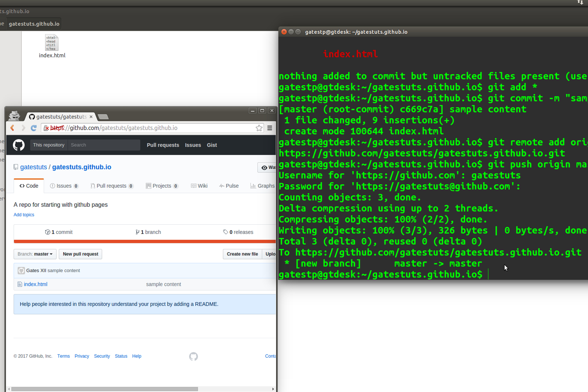
Task: Click the browser forward arrow
Action: [x=23, y=128]
